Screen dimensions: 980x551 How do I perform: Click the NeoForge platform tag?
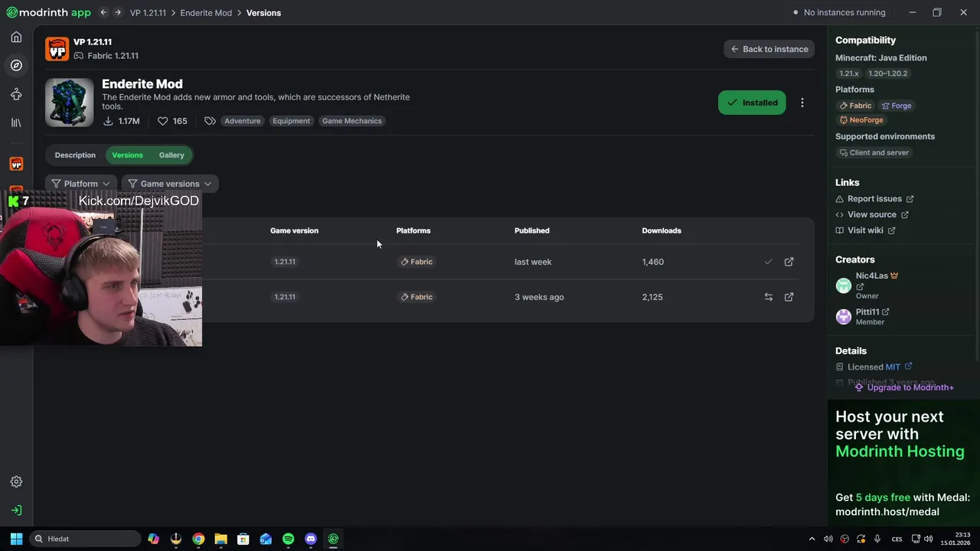pos(861,120)
